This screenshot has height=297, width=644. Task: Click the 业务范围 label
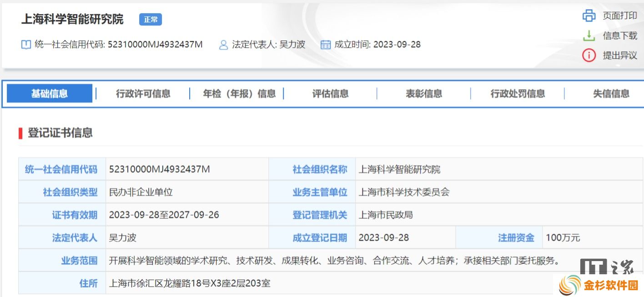(79, 261)
